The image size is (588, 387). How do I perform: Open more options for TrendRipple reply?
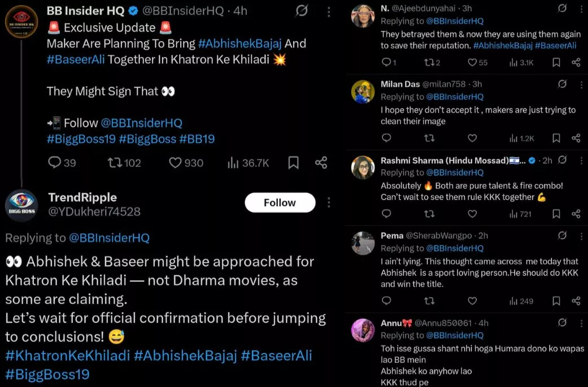[329, 203]
